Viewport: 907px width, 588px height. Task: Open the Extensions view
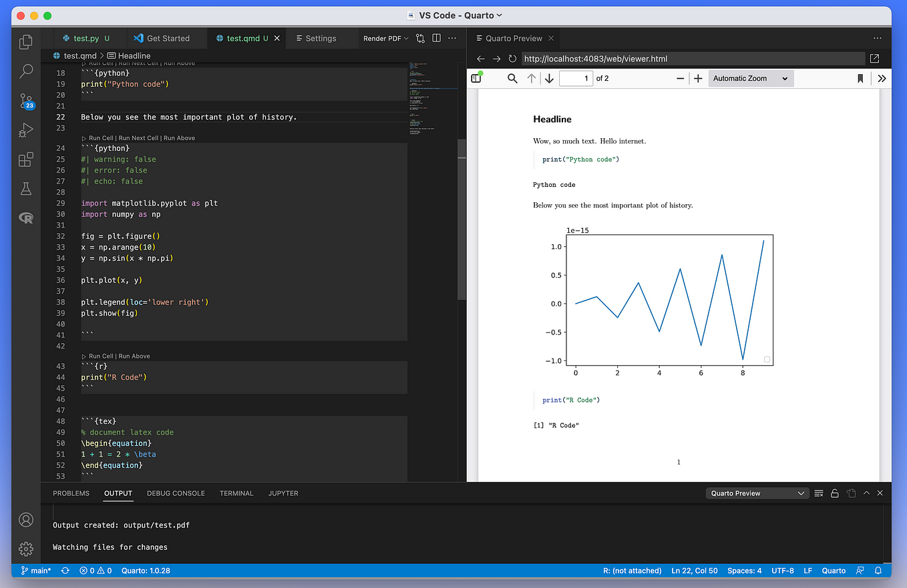[25, 160]
